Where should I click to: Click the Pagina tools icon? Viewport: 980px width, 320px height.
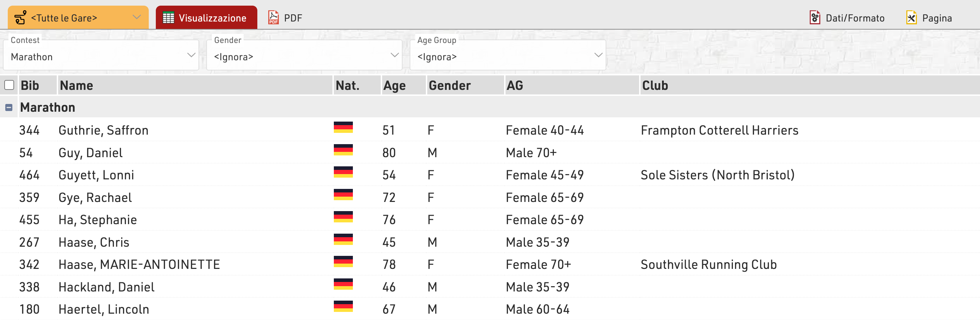point(911,18)
